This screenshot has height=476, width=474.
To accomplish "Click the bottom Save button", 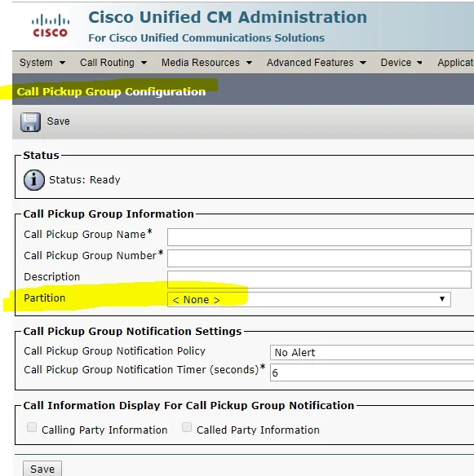I will point(42,469).
